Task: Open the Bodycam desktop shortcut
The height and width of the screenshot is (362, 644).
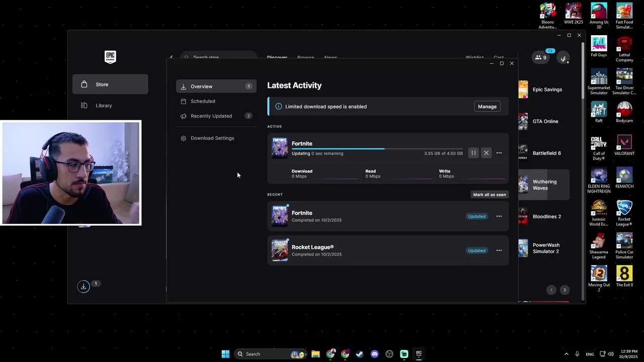Action: 624,112
